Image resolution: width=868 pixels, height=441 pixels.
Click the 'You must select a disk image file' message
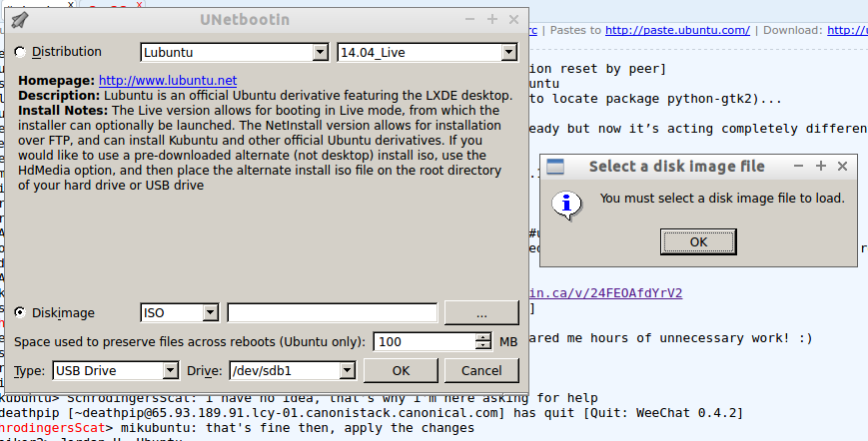point(722,198)
